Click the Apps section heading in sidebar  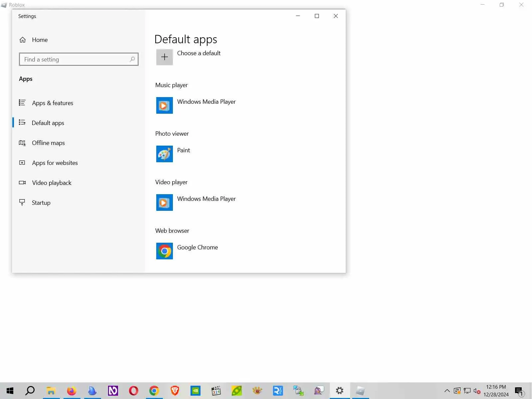26,79
